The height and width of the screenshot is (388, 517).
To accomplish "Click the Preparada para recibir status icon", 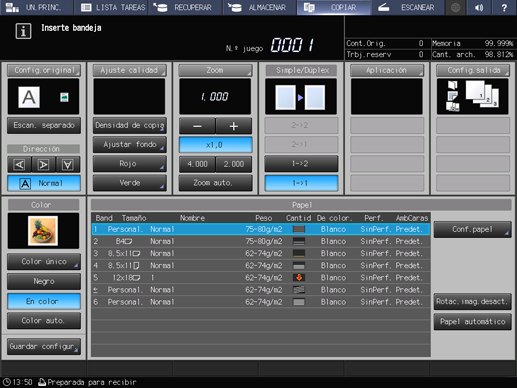I will click(42, 382).
